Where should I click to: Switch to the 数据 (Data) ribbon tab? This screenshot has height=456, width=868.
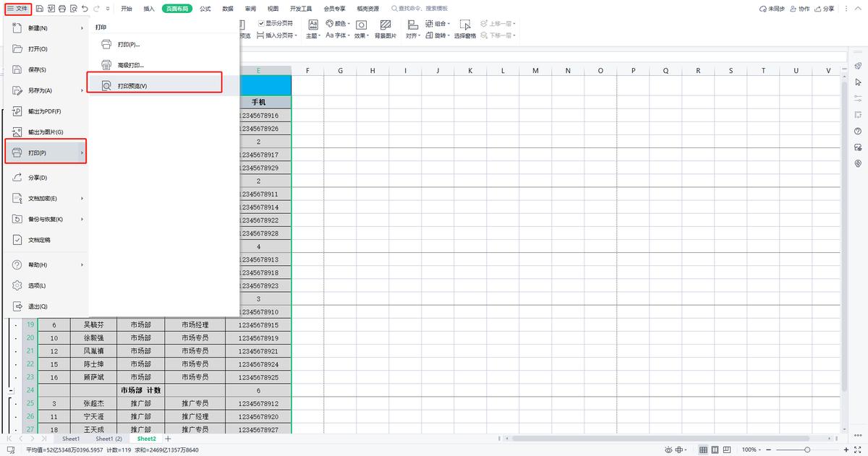(x=227, y=9)
